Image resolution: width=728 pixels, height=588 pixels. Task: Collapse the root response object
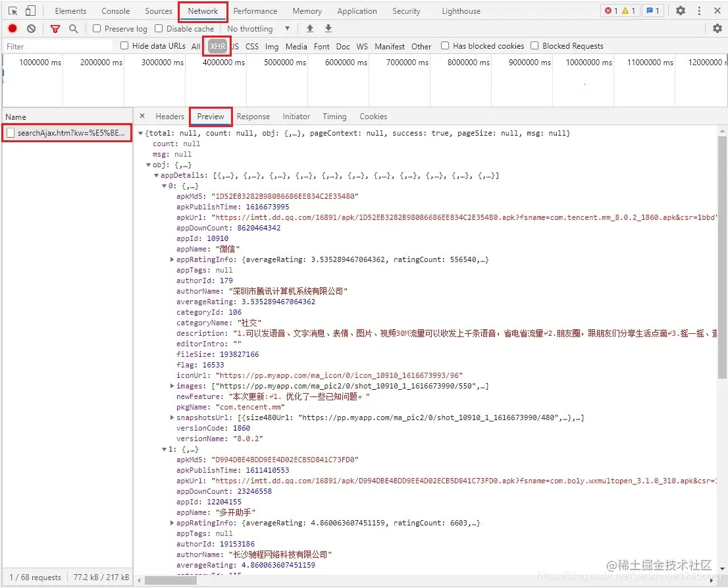pos(141,133)
